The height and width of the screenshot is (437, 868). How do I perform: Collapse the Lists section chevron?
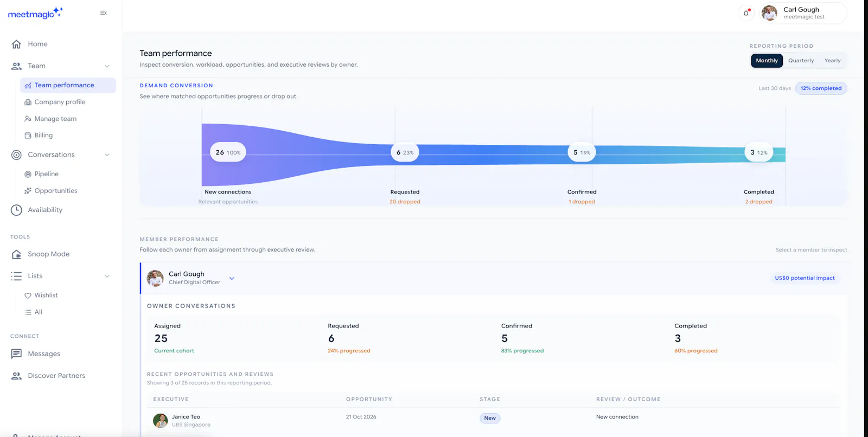coord(107,276)
